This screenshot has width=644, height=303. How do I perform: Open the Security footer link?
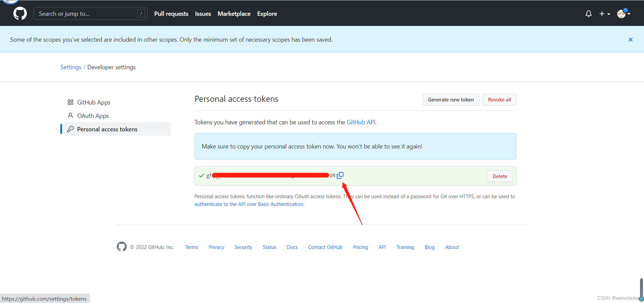[243, 247]
